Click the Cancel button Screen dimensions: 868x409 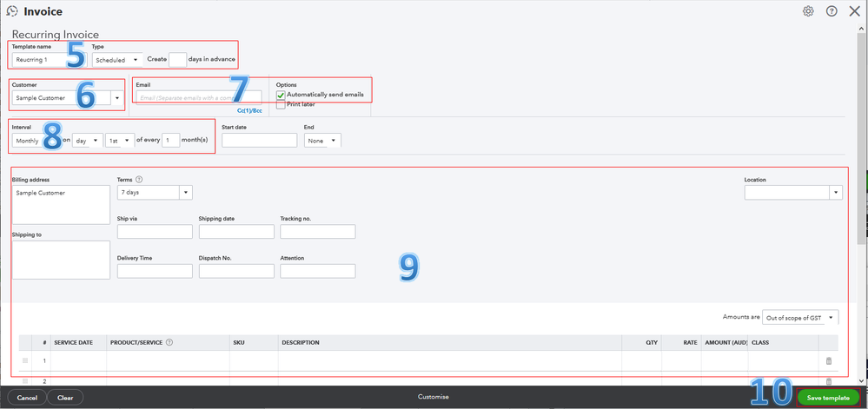(x=27, y=398)
